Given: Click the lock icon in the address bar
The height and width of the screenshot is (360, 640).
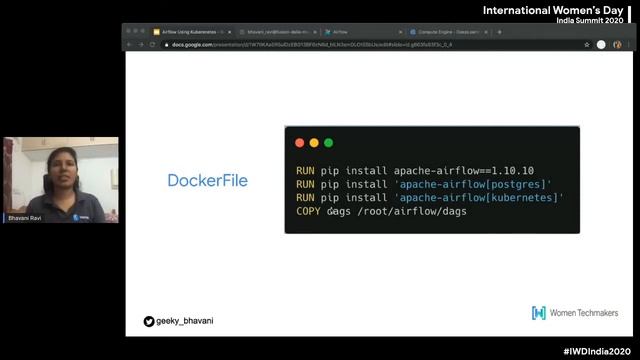Looking at the screenshot, I should pos(167,44).
